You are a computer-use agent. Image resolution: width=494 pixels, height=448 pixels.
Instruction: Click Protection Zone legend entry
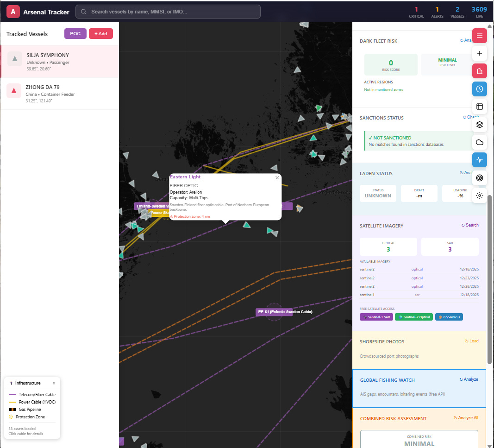(x=27, y=417)
